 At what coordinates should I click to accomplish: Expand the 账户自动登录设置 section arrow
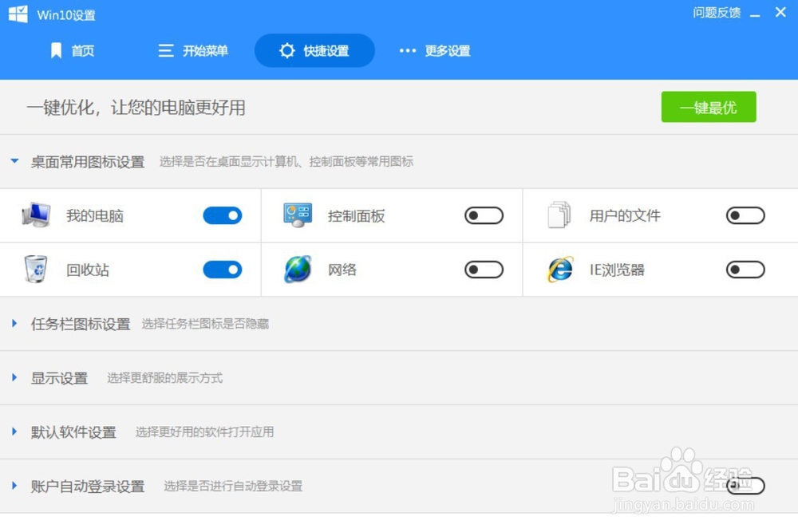coord(14,486)
